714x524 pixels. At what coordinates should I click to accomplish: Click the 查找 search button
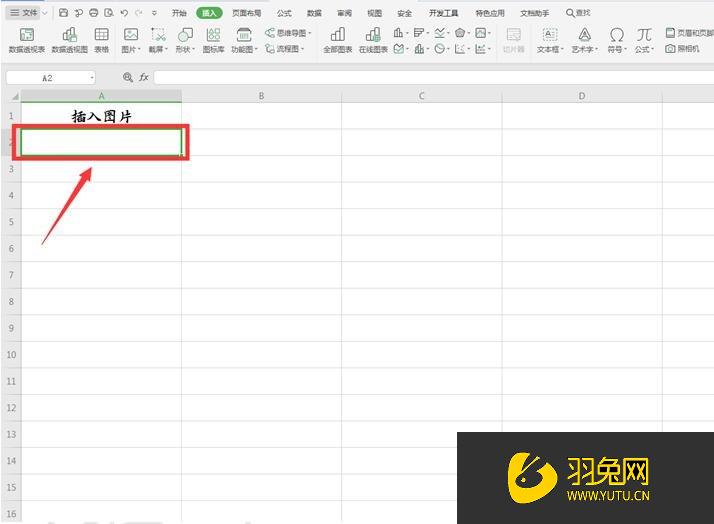[578, 13]
